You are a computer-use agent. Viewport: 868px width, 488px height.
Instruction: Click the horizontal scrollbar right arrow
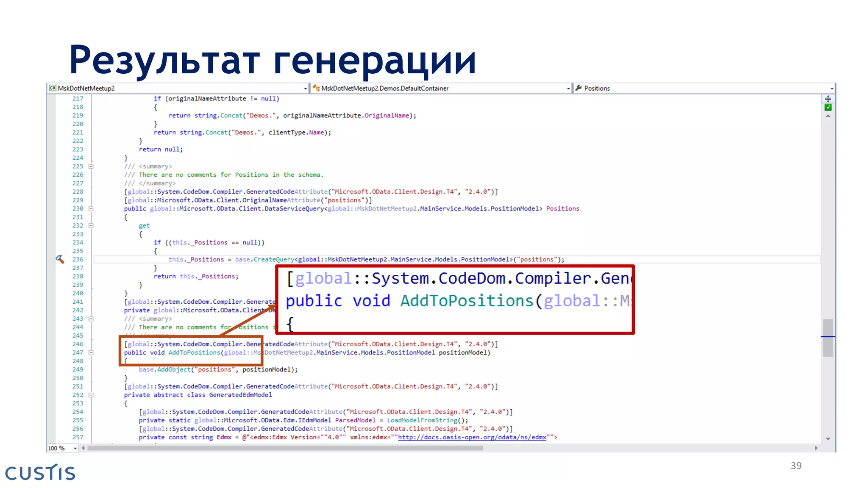pos(816,448)
